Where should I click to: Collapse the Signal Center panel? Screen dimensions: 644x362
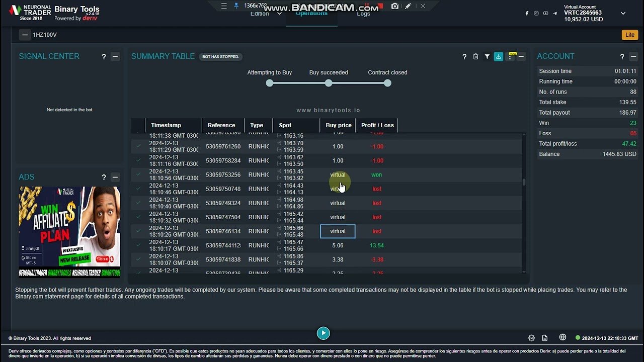click(x=115, y=57)
